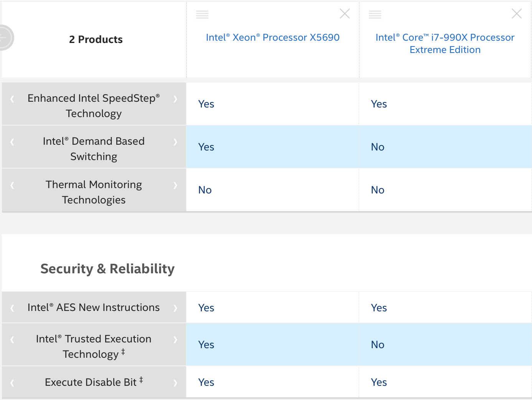This screenshot has width=532, height=400.
Task: Click i7-990X Yes for Execute Disable Bit
Action: pos(379,382)
